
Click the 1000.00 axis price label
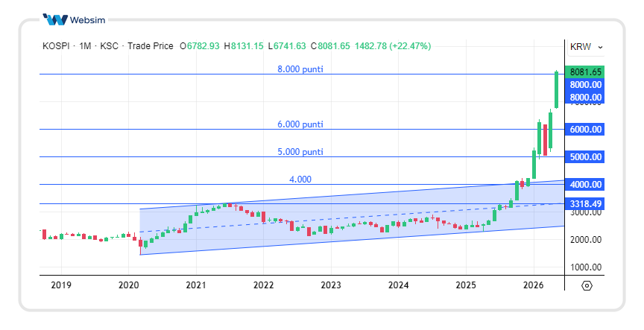pyautogui.click(x=586, y=267)
